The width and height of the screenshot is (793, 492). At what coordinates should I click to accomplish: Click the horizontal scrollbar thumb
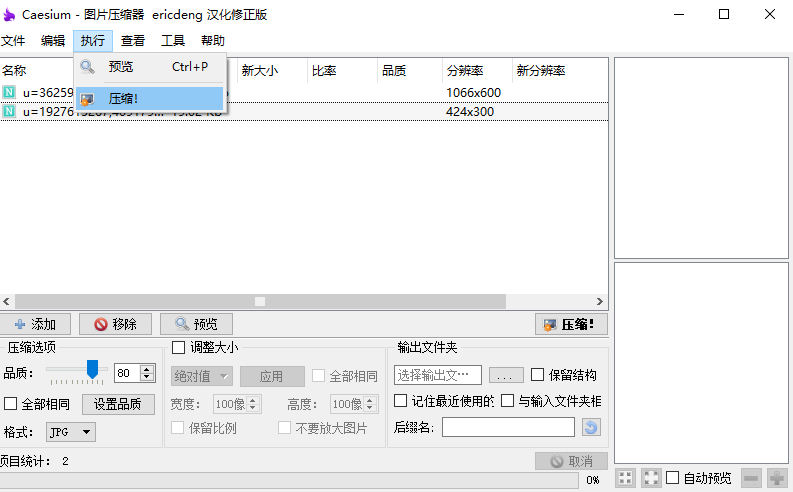[260, 301]
